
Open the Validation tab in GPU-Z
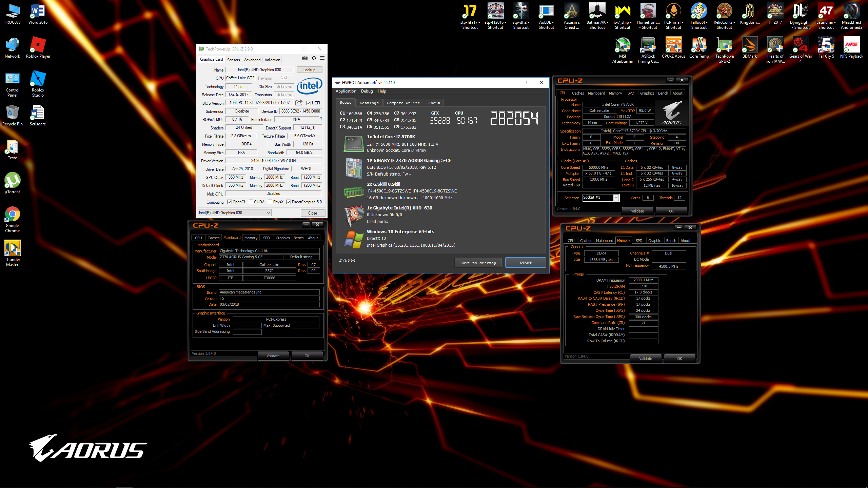[272, 60]
